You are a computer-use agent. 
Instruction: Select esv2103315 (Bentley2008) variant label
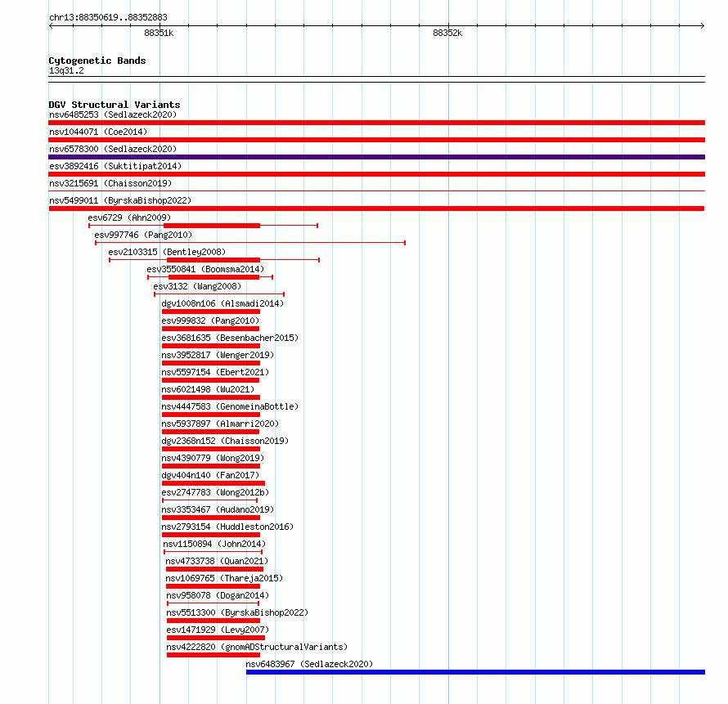point(167,252)
